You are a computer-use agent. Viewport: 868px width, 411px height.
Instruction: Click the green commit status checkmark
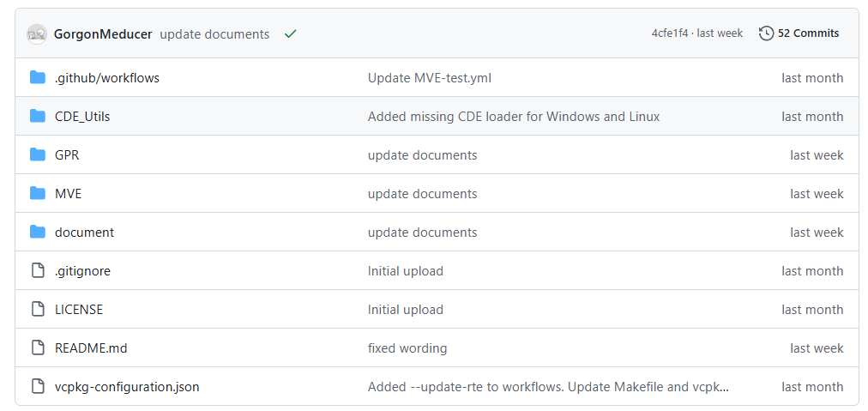pos(291,34)
